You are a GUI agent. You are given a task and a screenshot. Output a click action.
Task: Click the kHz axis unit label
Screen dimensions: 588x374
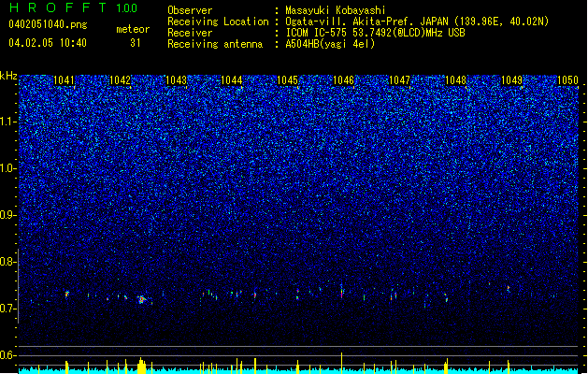(8, 76)
